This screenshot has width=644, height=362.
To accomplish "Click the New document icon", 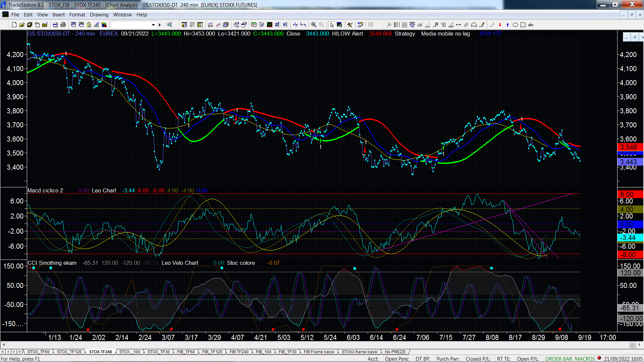I will pos(14,25).
